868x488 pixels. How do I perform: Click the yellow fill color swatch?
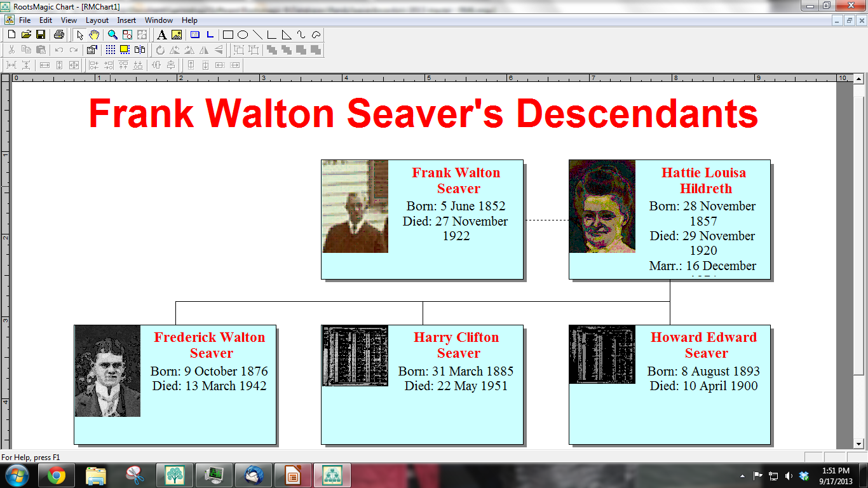tap(124, 49)
